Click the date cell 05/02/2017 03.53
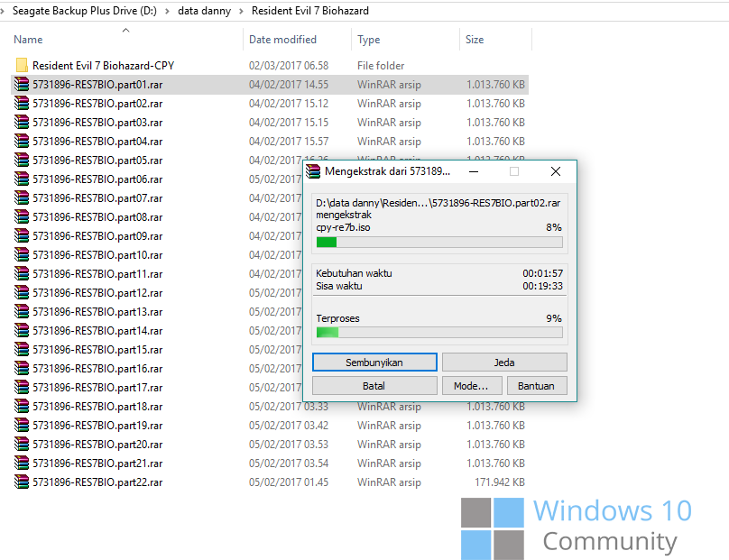 [x=289, y=445]
